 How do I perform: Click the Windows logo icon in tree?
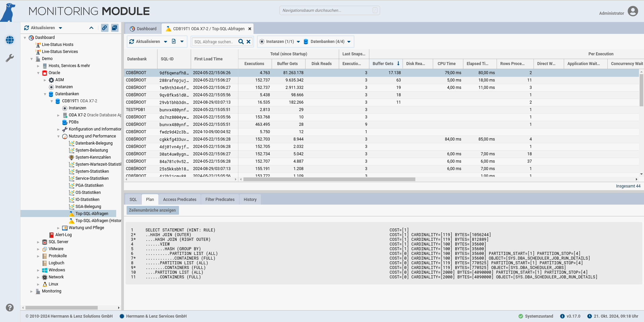(x=45, y=270)
